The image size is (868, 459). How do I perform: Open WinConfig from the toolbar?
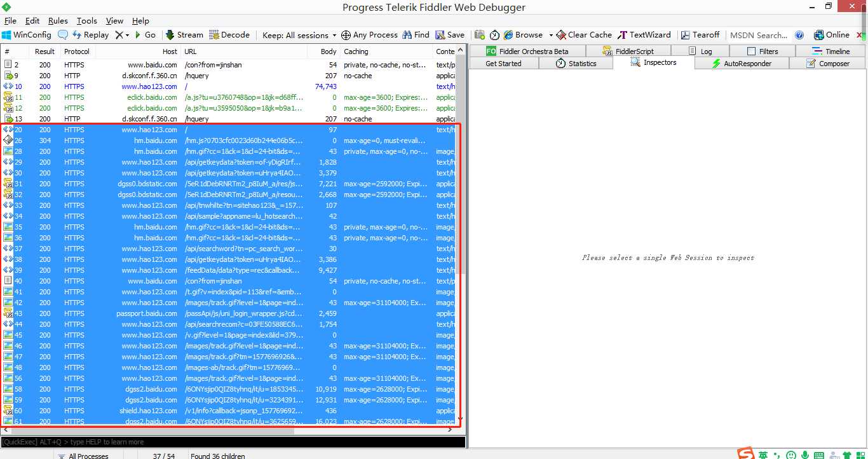[x=27, y=35]
